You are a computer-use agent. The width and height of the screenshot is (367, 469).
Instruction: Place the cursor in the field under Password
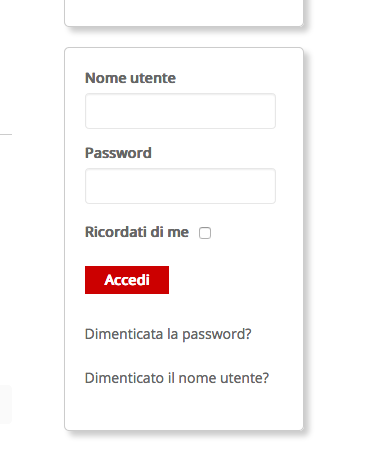point(180,186)
